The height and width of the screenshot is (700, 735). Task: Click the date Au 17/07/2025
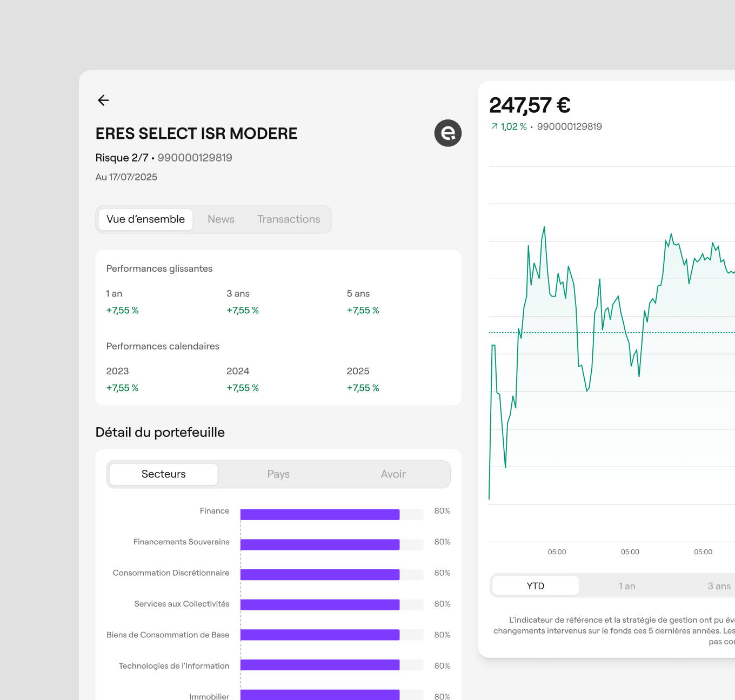coord(126,177)
